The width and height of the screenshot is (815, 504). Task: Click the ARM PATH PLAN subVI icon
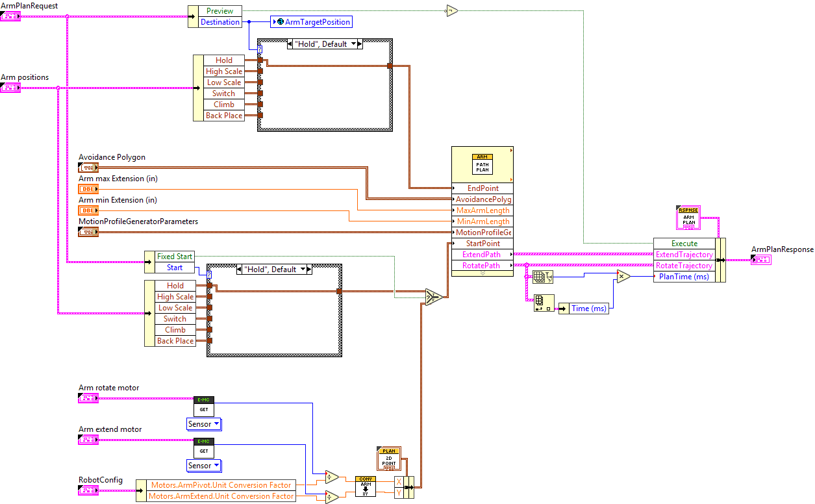tap(483, 165)
